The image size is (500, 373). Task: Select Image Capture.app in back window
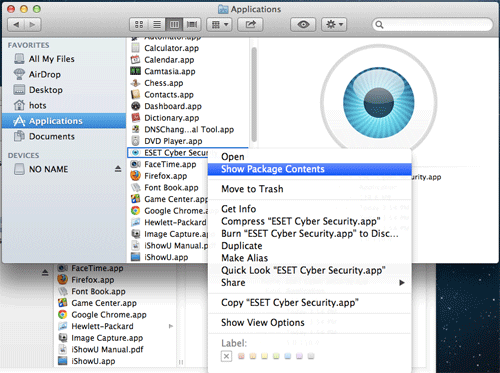point(100,338)
